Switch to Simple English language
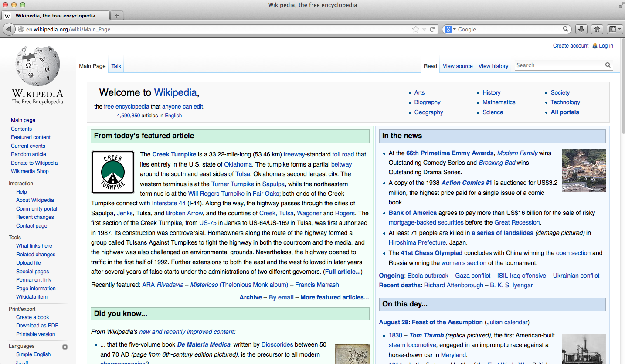Screen dimensions: 625x364 [33, 354]
